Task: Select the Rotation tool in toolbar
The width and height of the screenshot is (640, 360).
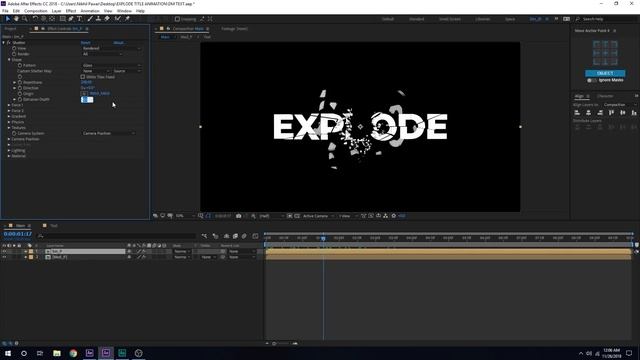Action: (35, 19)
